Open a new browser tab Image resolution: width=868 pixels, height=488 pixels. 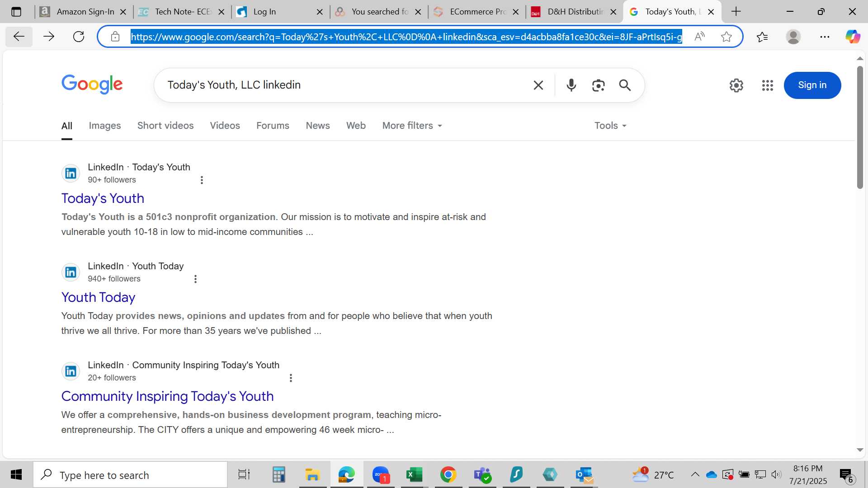(x=736, y=12)
